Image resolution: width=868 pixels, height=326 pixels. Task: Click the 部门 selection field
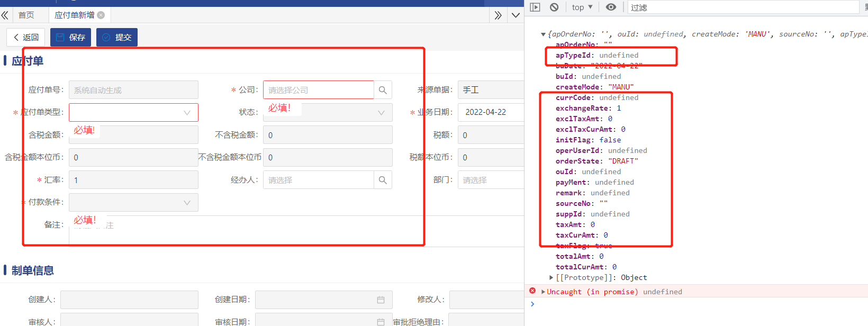(x=491, y=180)
